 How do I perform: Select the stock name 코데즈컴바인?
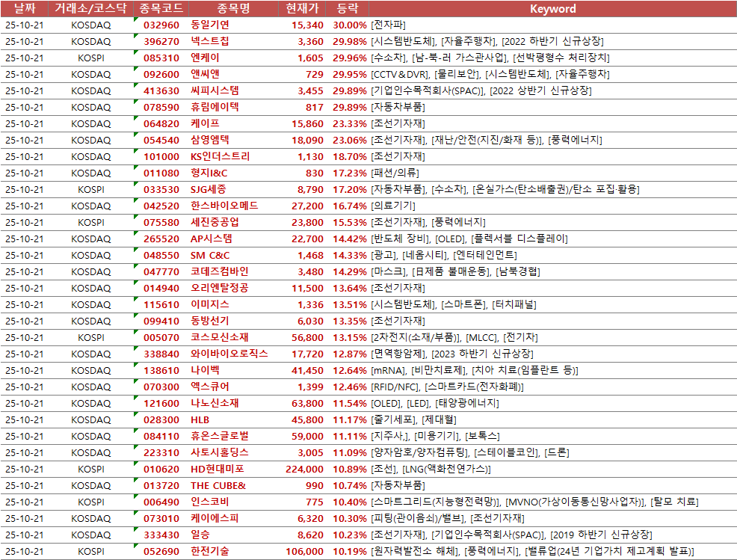tap(220, 271)
